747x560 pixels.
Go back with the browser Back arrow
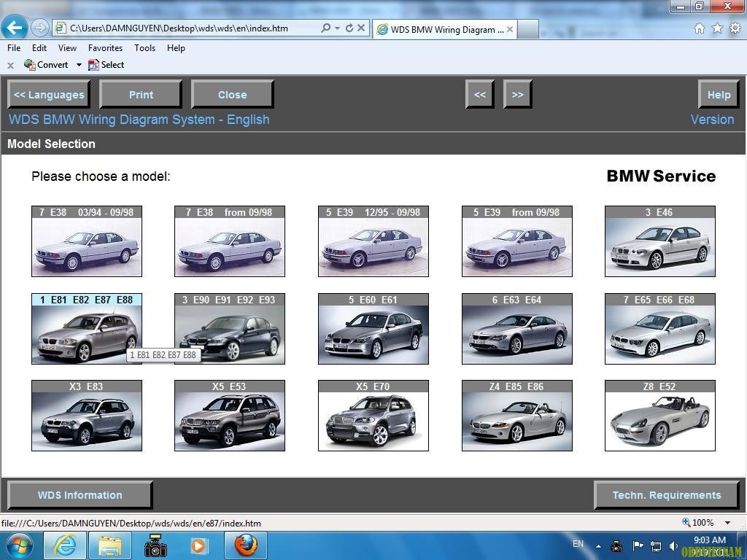coord(15,28)
